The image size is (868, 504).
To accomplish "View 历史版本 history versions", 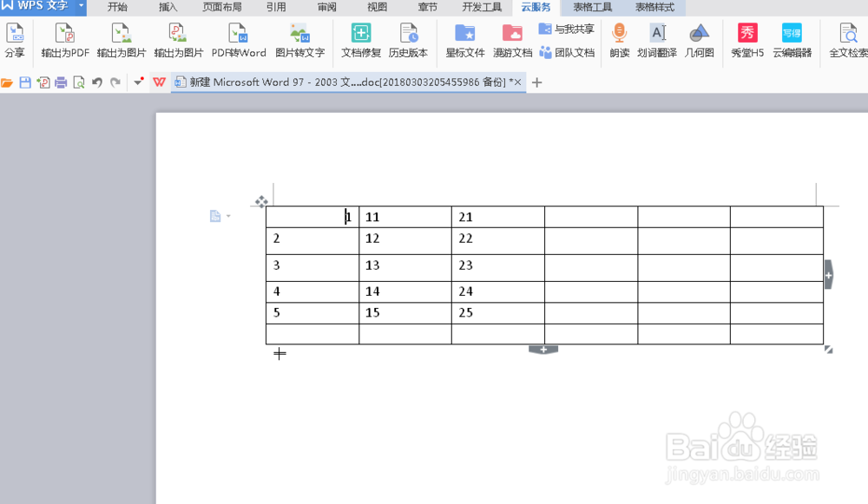I will [x=408, y=40].
